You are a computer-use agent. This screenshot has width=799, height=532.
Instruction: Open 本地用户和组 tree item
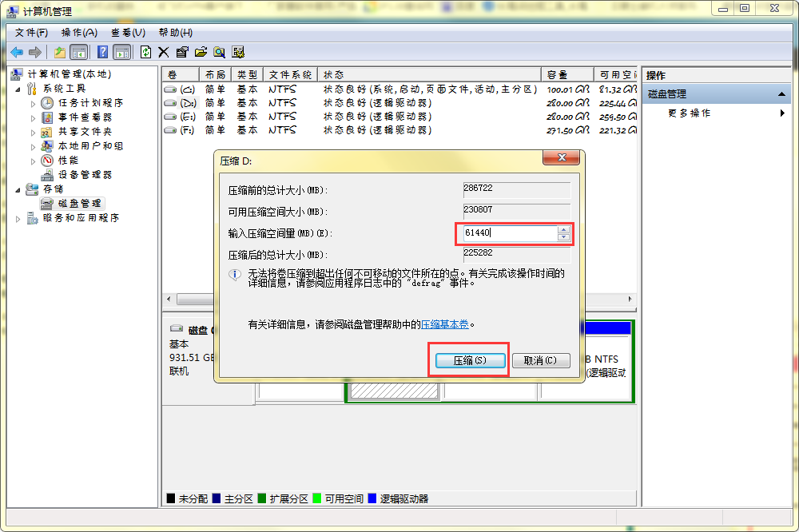91,145
